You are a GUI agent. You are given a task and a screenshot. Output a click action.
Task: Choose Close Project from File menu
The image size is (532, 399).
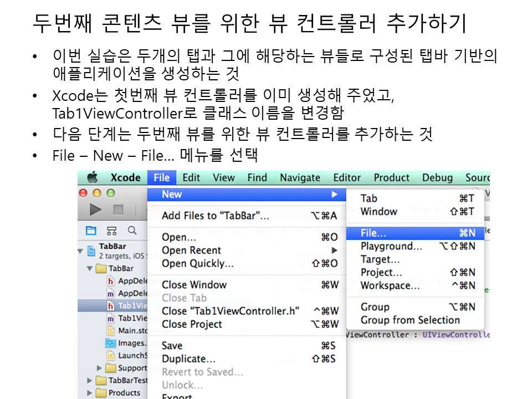[192, 324]
